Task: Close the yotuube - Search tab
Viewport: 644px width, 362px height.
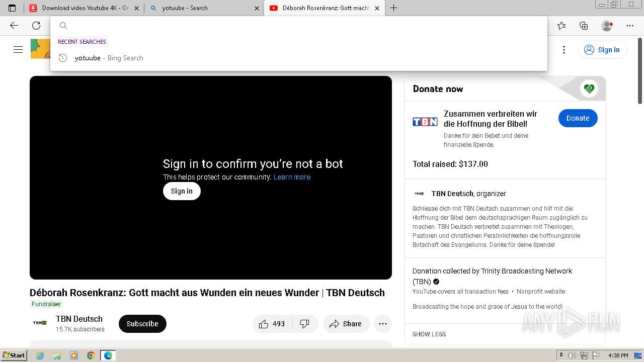Action: click(257, 8)
